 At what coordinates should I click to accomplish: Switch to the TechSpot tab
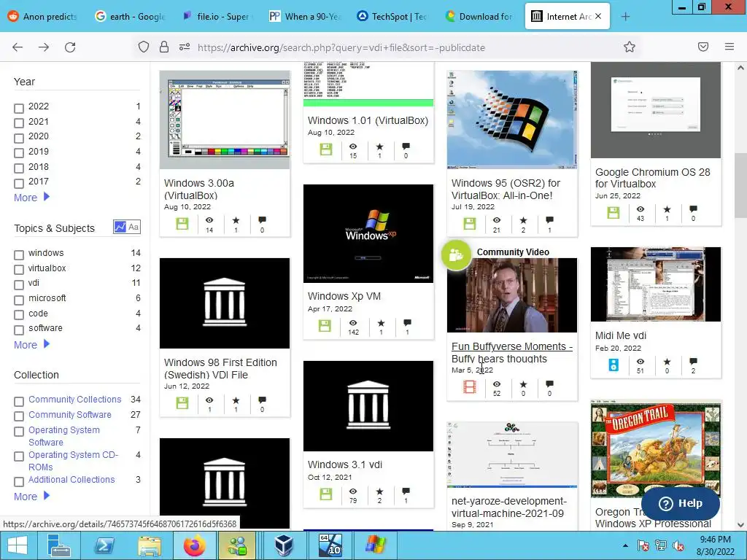[x=392, y=17]
